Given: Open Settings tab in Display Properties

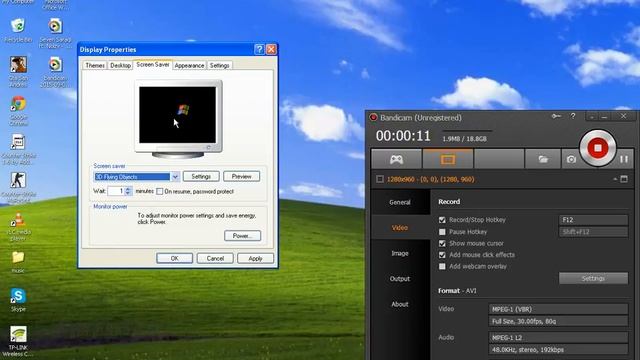Looking at the screenshot, I should [x=220, y=65].
